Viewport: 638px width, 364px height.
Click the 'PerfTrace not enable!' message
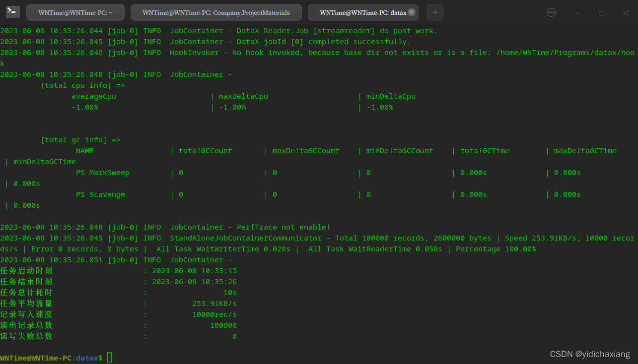[284, 227]
